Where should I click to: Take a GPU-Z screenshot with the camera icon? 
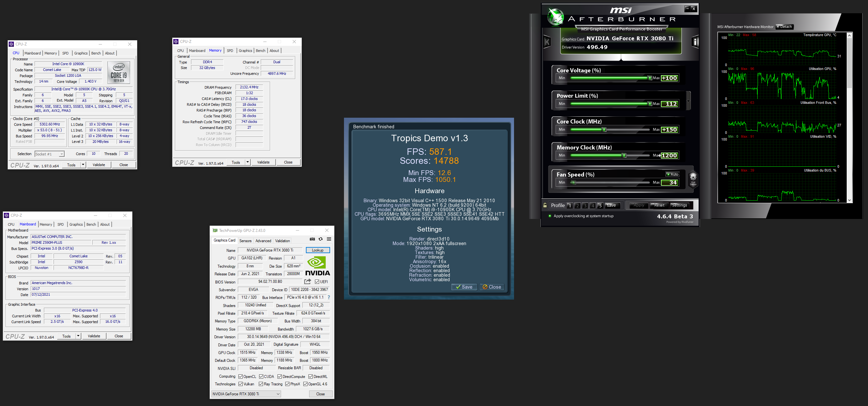click(312, 239)
